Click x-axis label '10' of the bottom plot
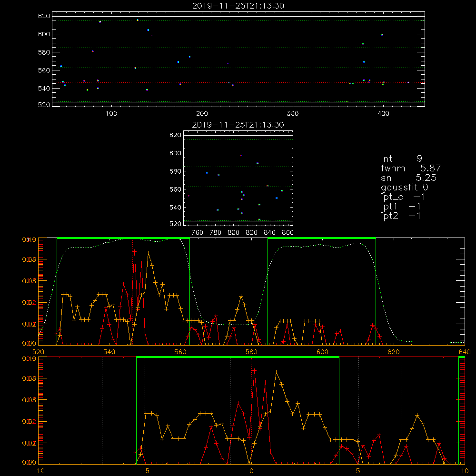The width and height of the screenshot is (476, 476). [465, 471]
